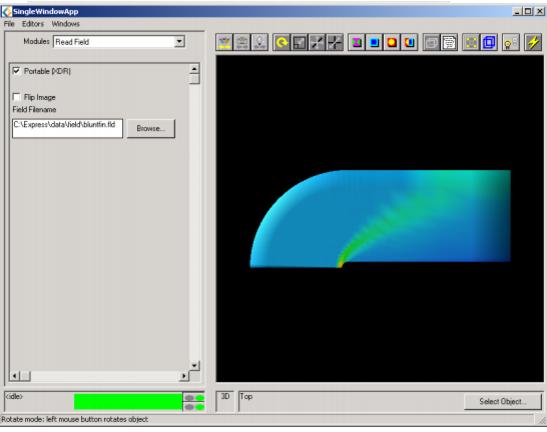547x432 pixels.
Task: Select the blue overlapping squares icon
Action: (489, 43)
